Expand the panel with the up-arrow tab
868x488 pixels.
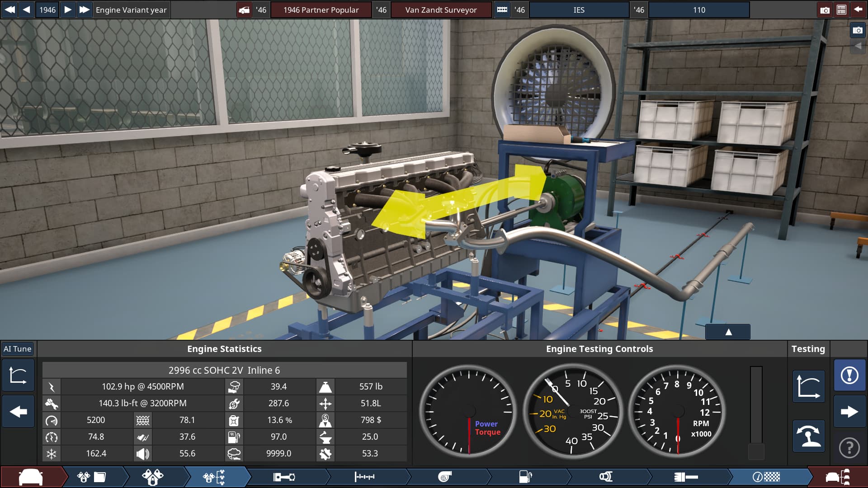pos(728,332)
